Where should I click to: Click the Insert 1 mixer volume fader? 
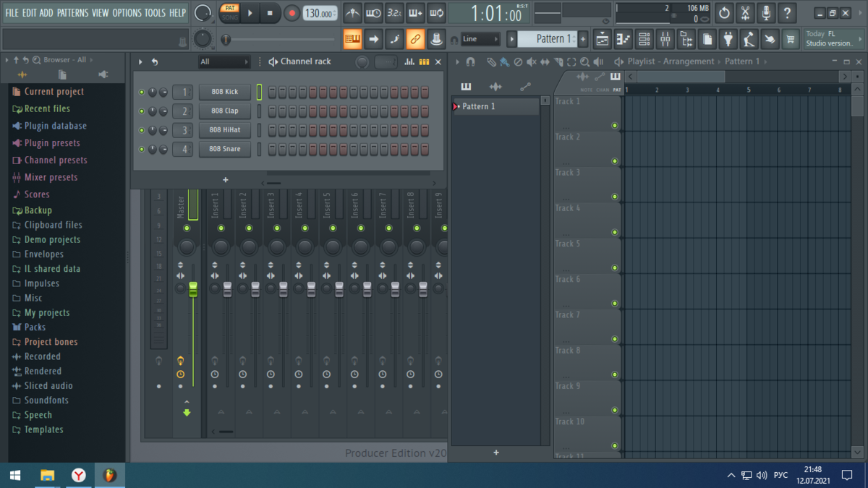[227, 289]
